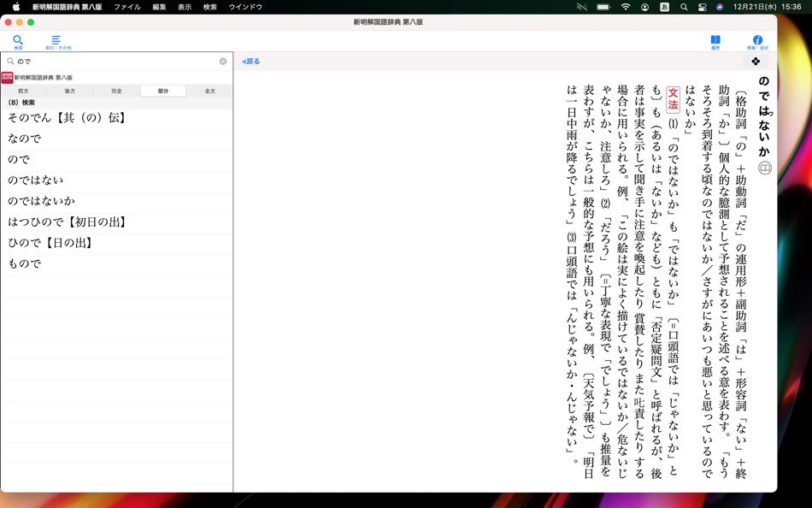Image resolution: width=812 pixels, height=508 pixels.
Task: Open the 検索 menu in the menu bar
Action: pyautogui.click(x=209, y=7)
